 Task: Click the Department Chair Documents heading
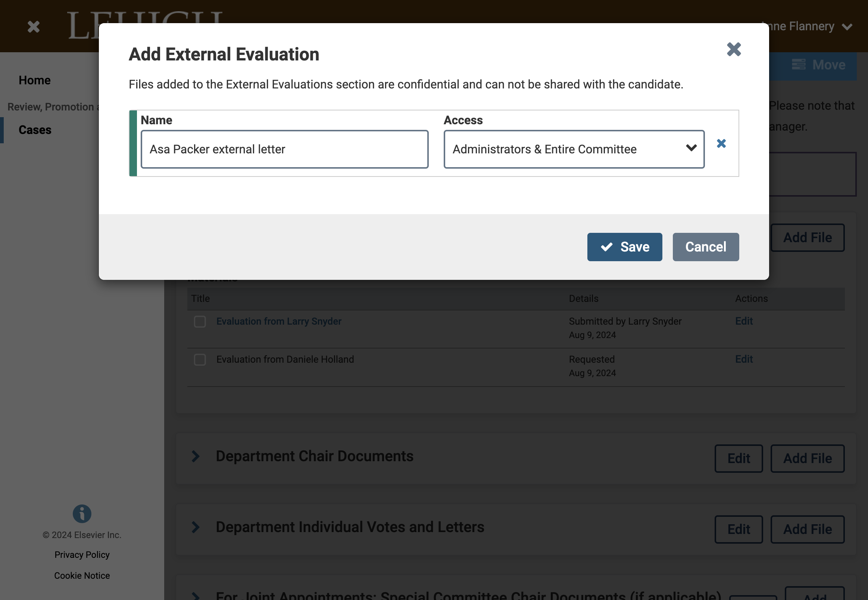click(314, 456)
